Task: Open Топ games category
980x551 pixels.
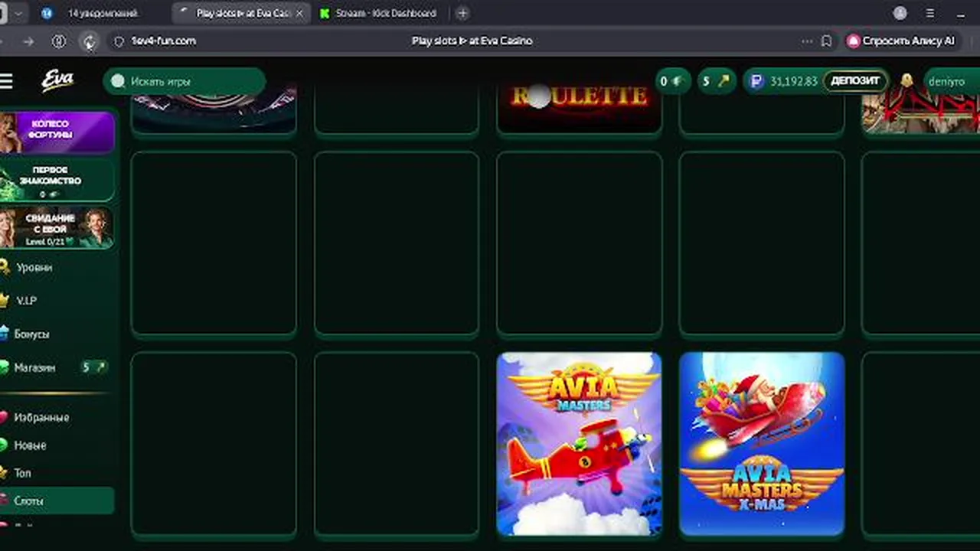Action: point(23,473)
